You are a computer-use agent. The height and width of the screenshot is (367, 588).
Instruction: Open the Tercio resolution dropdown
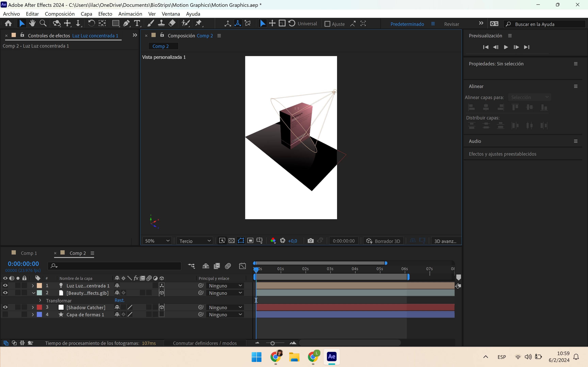195,241
